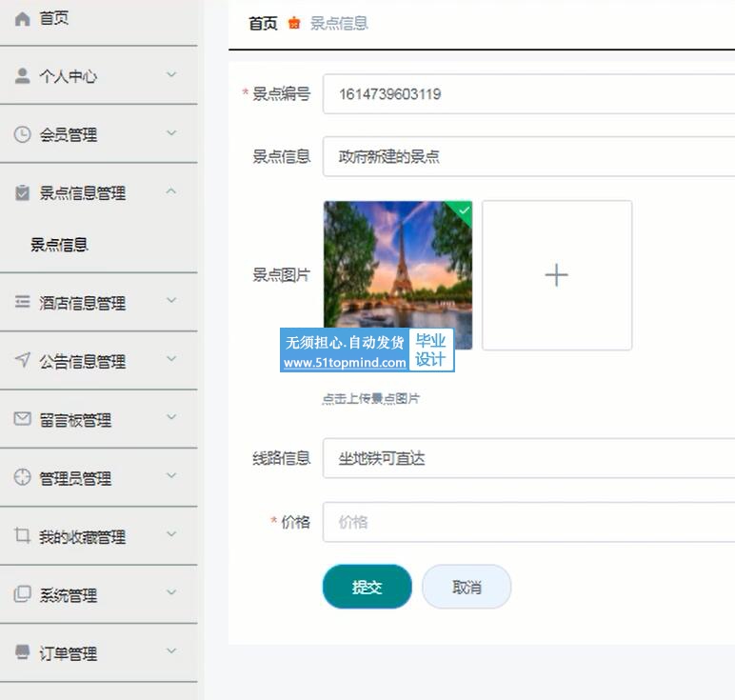Click the list icon beside 酒店信息管理
The width and height of the screenshot is (735, 700).
pyautogui.click(x=23, y=302)
